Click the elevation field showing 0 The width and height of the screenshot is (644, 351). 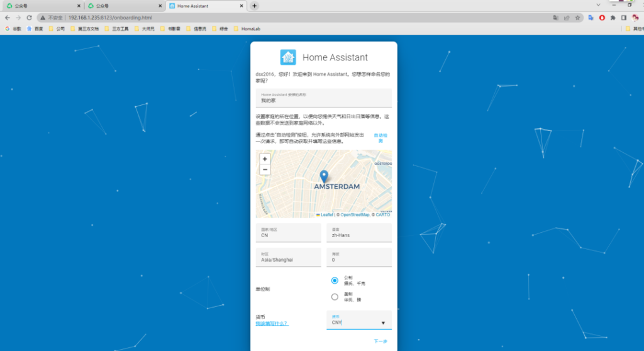pos(359,257)
